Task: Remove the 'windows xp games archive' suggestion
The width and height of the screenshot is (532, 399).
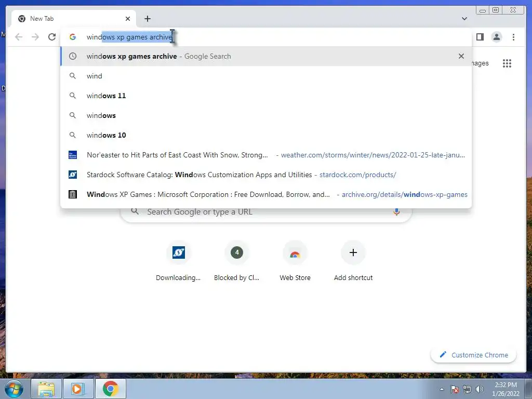Action: coord(461,56)
